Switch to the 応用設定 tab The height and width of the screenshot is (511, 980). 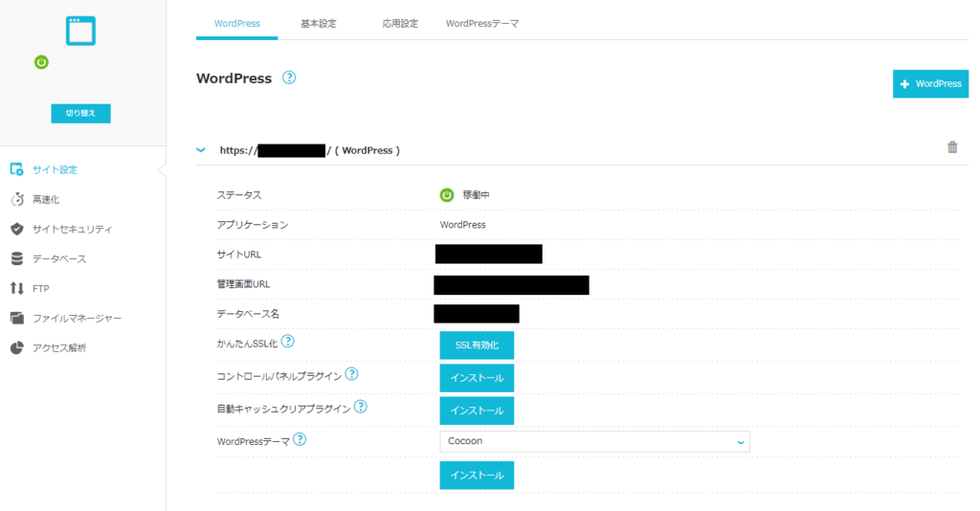click(400, 24)
